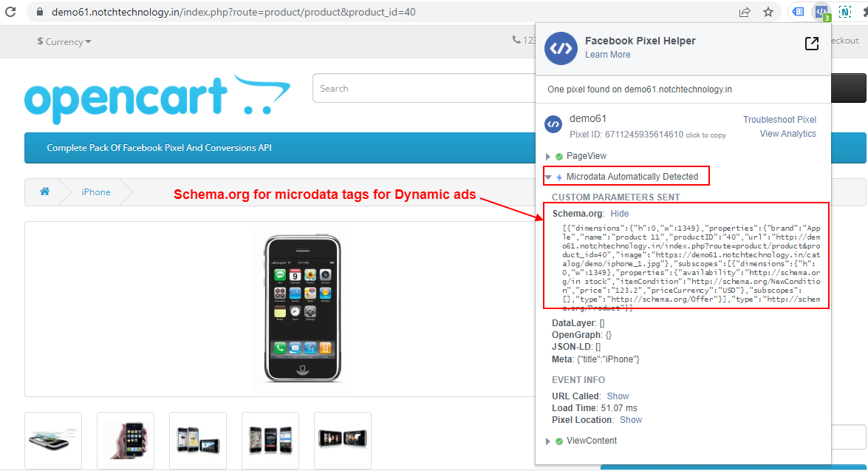Open the Complete Pack Of Facebook Pixel menu item

(159, 147)
